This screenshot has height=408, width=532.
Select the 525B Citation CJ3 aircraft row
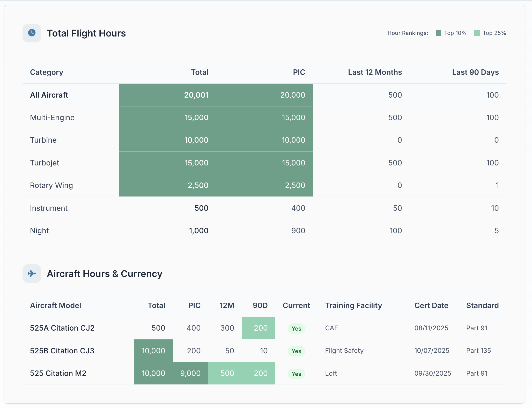coord(62,351)
